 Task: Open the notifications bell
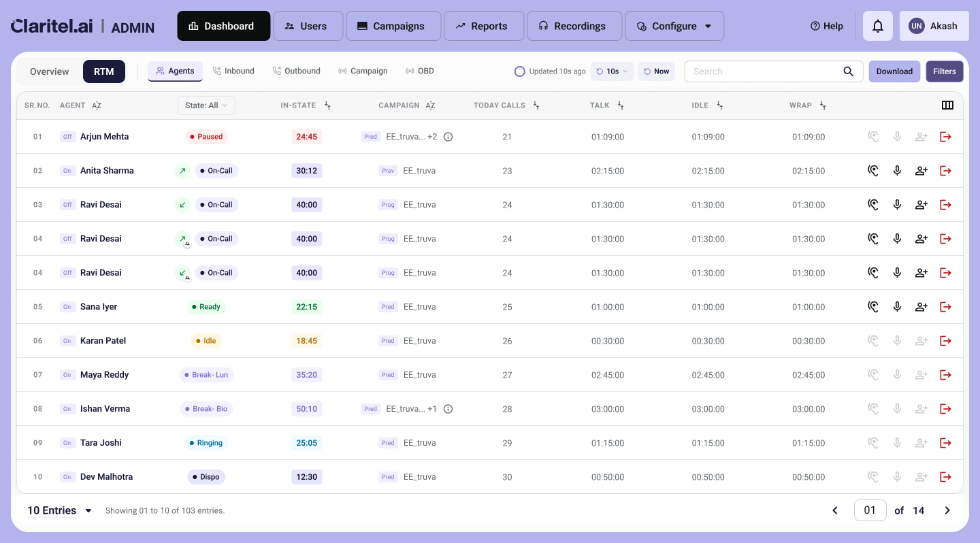878,26
